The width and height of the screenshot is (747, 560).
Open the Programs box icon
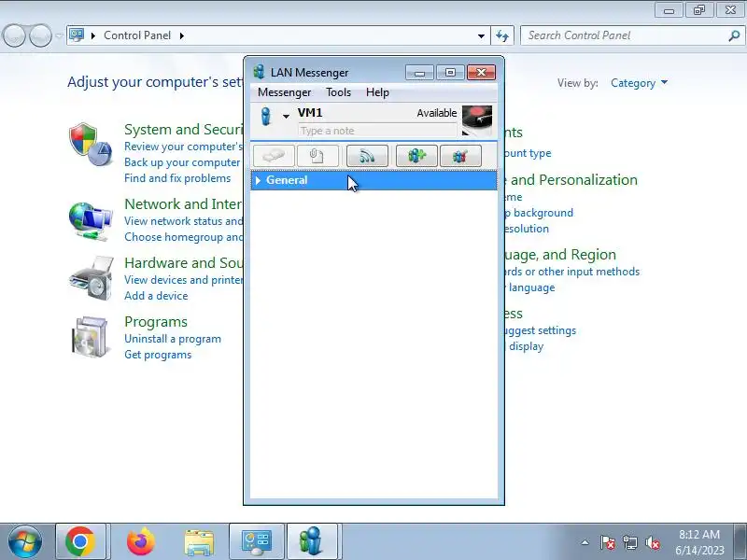pos(89,337)
